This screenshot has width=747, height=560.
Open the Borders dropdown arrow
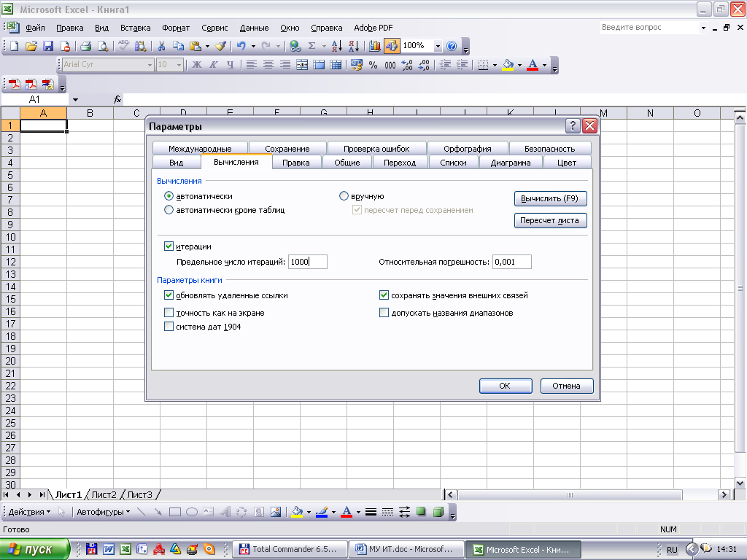(495, 65)
